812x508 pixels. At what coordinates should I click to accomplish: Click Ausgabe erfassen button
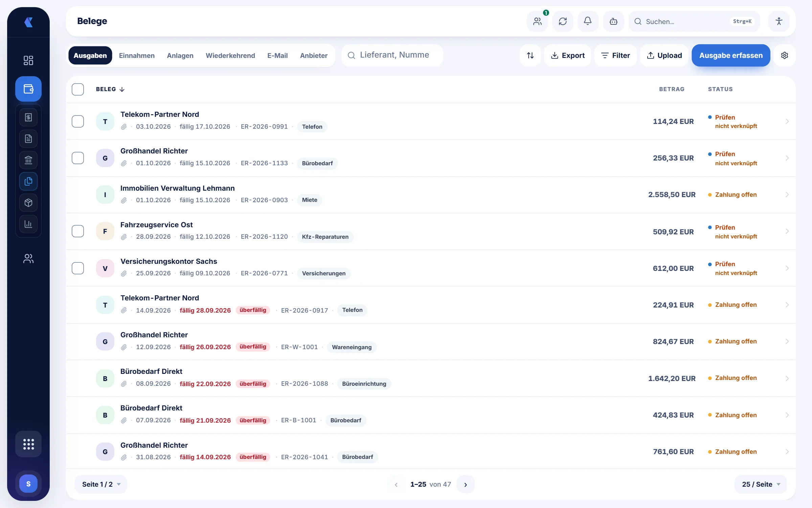point(731,55)
